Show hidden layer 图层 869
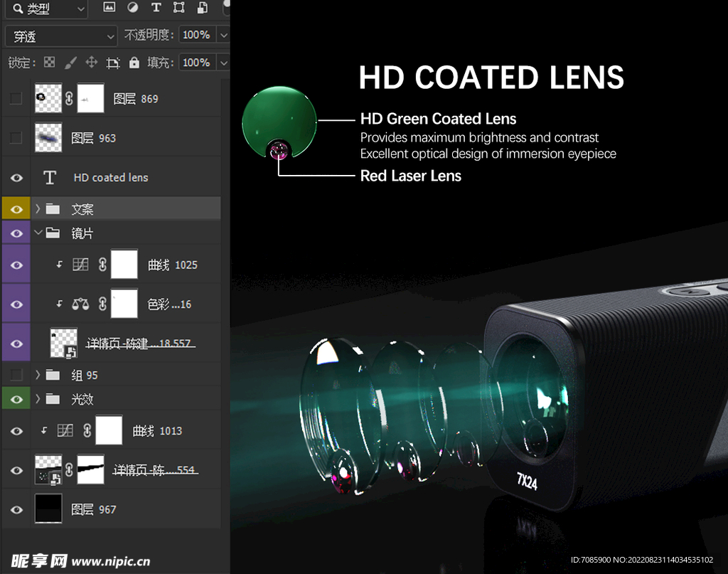The image size is (728, 574). (x=16, y=99)
